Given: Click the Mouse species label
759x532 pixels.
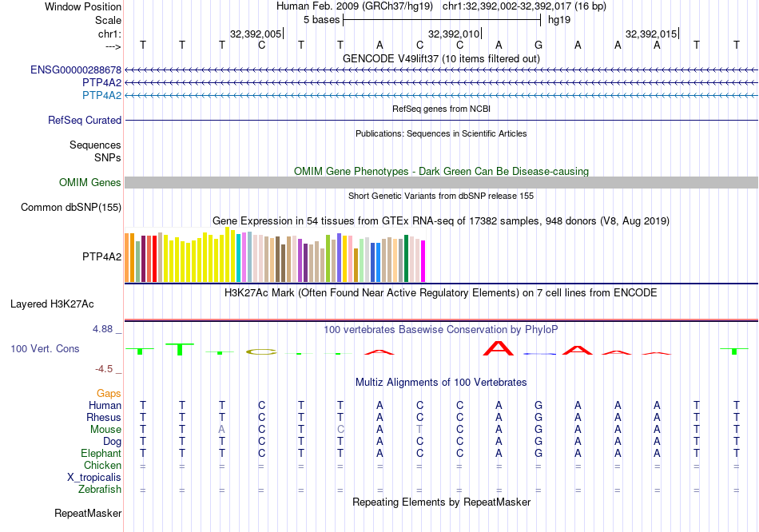Looking at the screenshot, I should click(105, 430).
